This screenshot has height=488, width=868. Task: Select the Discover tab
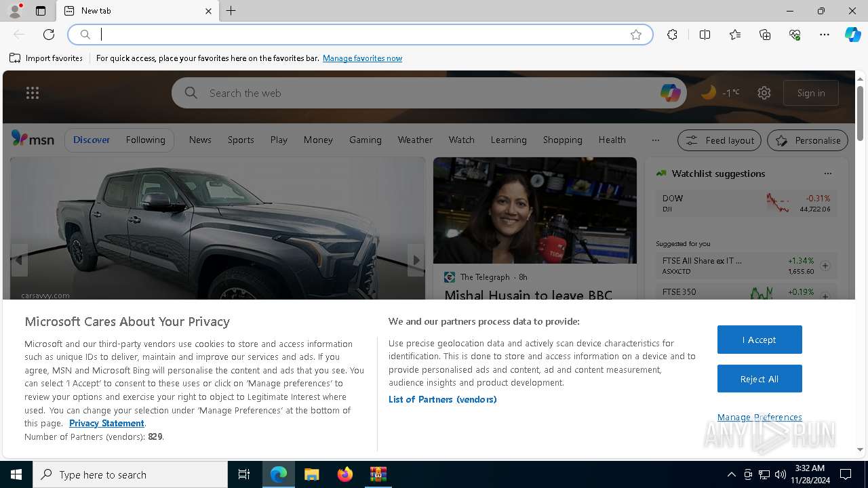click(92, 140)
